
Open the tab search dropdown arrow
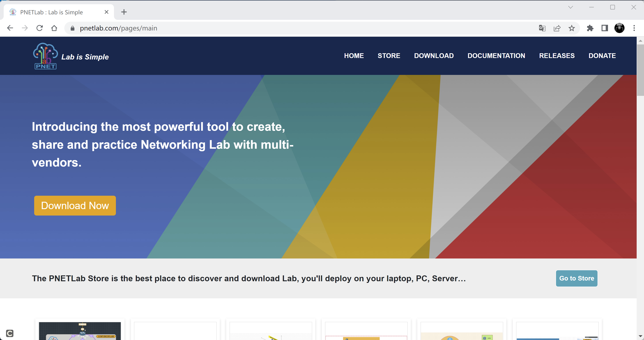coord(571,7)
